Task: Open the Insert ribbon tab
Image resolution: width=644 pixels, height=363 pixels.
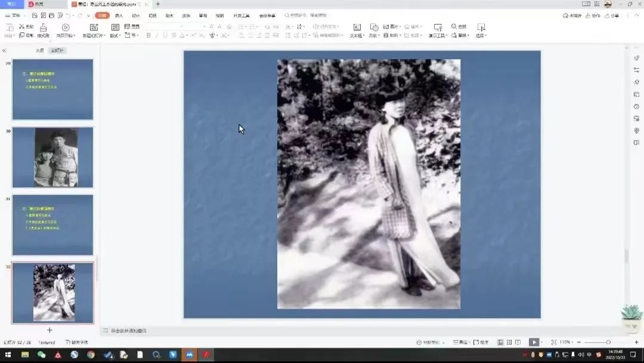Action: 119,16
